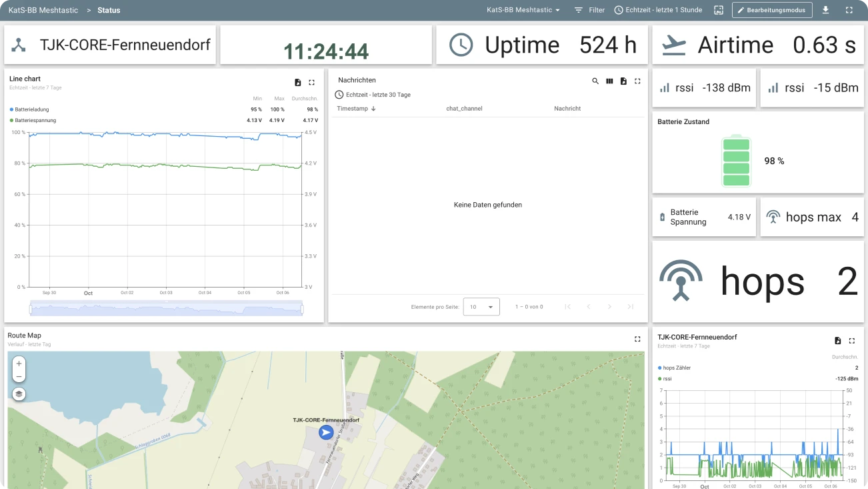Viewport: 868px width, 489px height.
Task: Open search in Nachrichten widget
Action: (x=595, y=81)
